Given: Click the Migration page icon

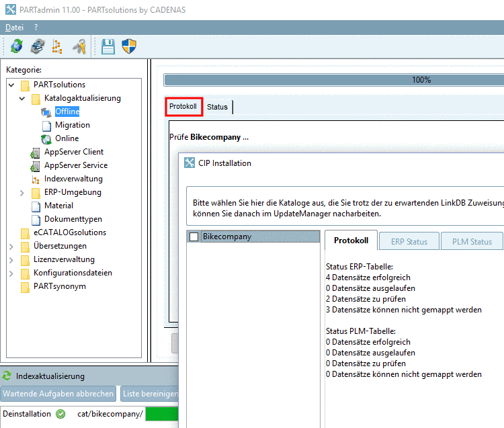Looking at the screenshot, I should click(x=46, y=126).
